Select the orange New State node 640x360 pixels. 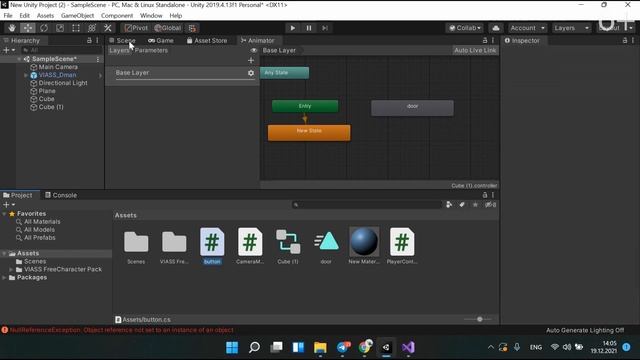click(x=309, y=133)
